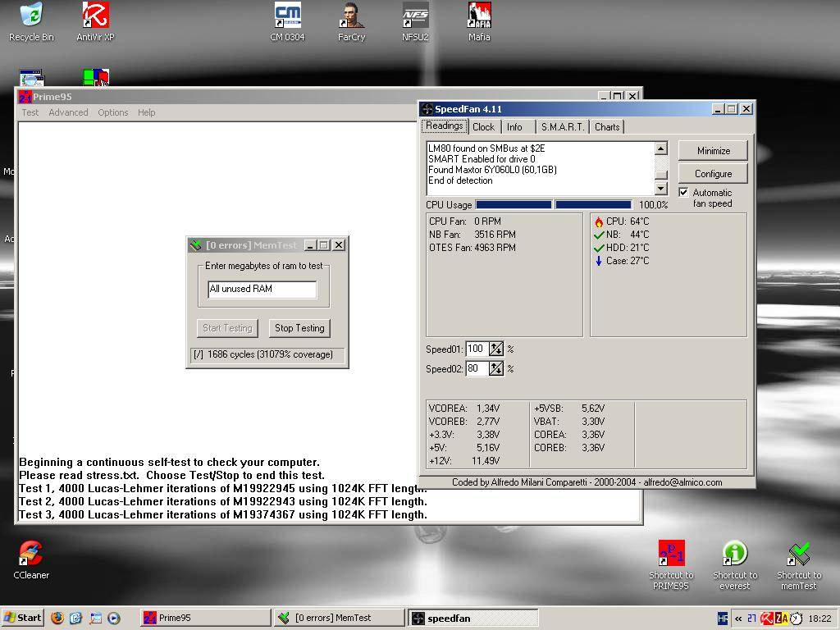Launch AntiVir XP from the desktop

[95, 16]
